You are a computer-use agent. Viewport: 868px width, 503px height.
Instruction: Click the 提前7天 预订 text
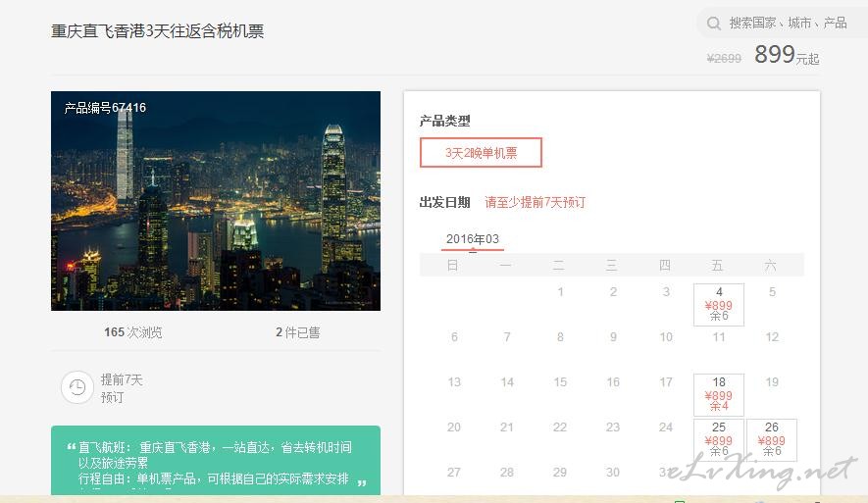pyautogui.click(x=122, y=388)
